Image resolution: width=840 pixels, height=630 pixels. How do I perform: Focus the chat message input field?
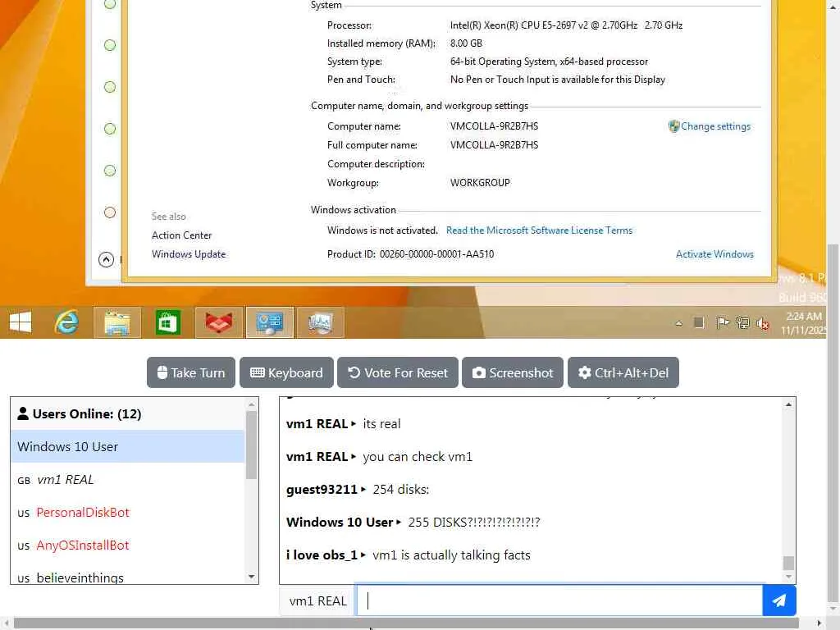tap(559, 600)
